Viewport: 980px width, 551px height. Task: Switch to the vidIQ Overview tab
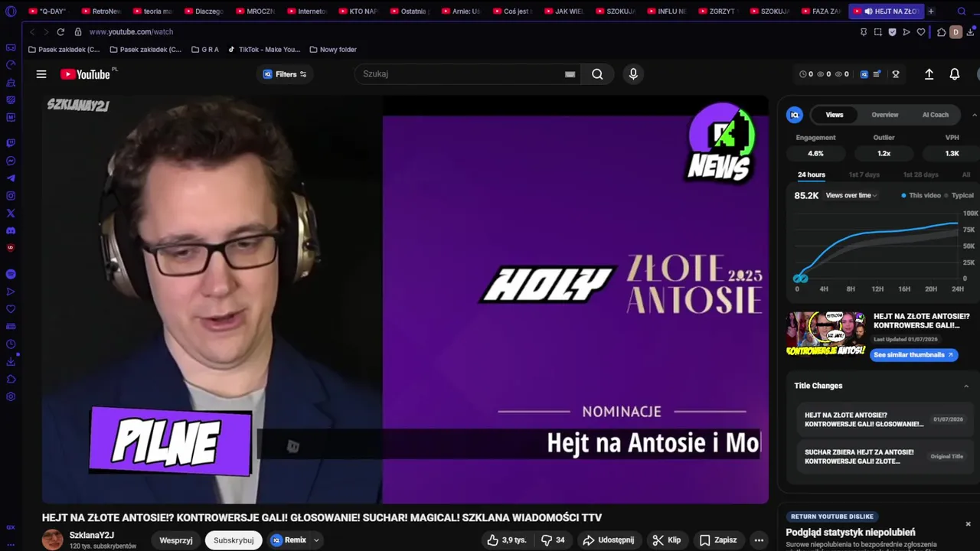[885, 115]
